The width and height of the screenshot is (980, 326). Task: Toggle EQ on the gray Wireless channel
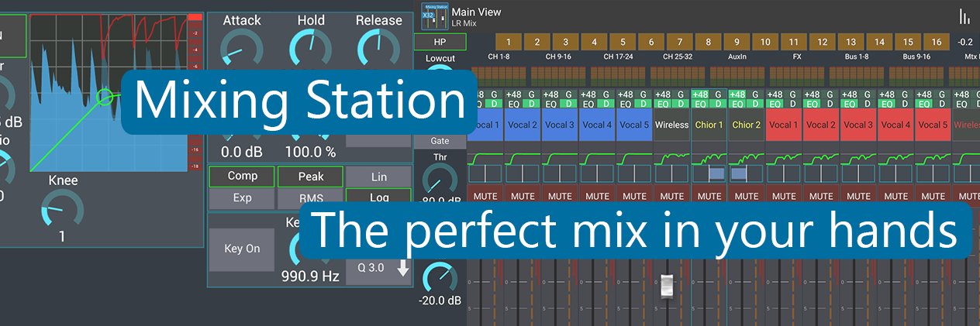click(x=663, y=103)
